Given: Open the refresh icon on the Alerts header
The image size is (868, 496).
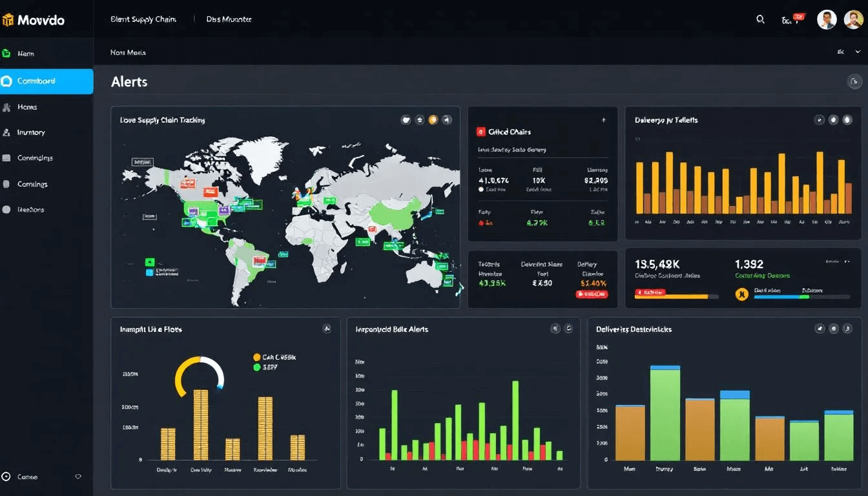Looking at the screenshot, I should tap(854, 81).
